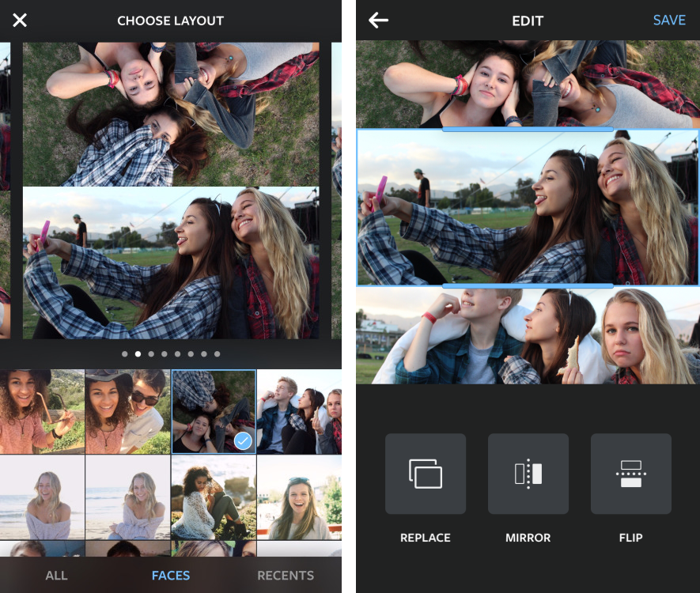Grab the bottom resize handle of selected strip

point(528,285)
